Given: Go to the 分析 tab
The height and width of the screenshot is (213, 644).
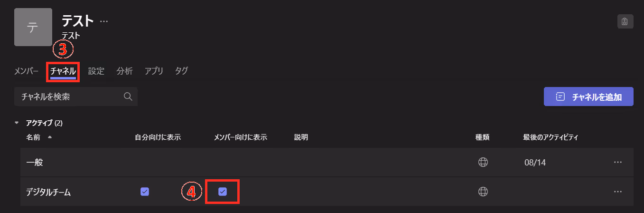Looking at the screenshot, I should point(125,71).
